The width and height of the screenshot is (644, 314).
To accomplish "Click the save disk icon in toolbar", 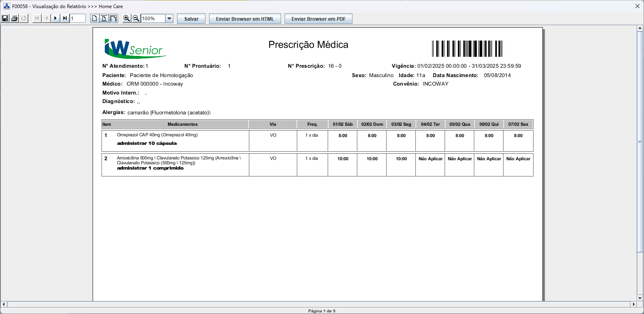I will [5, 18].
